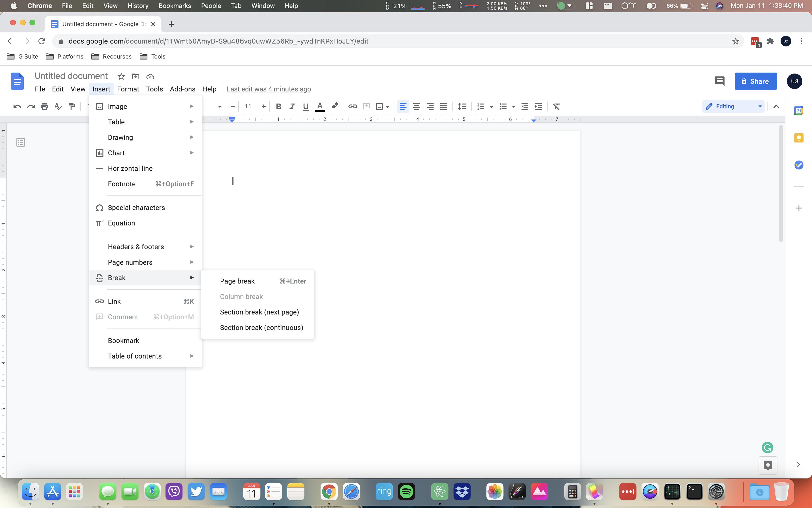Click the Print icon
Image resolution: width=812 pixels, height=508 pixels.
pyautogui.click(x=44, y=106)
